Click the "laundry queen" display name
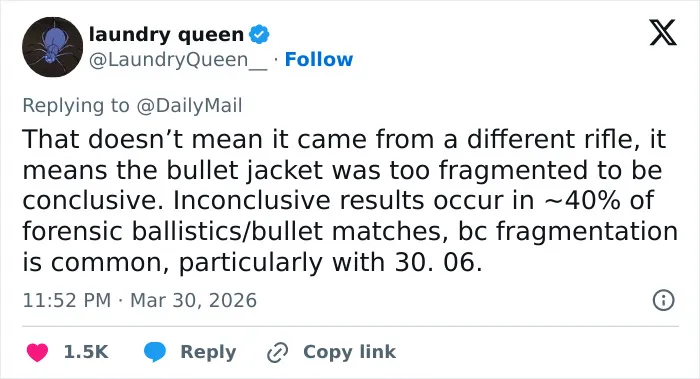The width and height of the screenshot is (700, 379). tap(166, 34)
